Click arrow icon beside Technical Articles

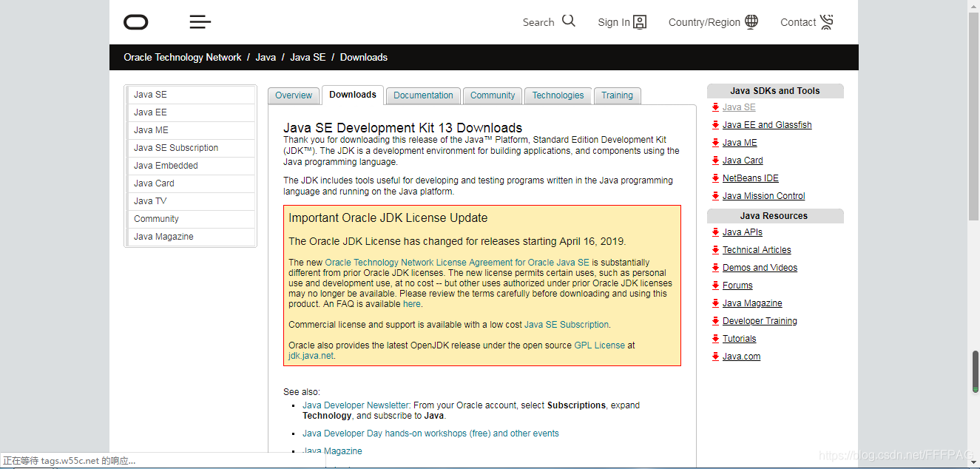tap(715, 250)
